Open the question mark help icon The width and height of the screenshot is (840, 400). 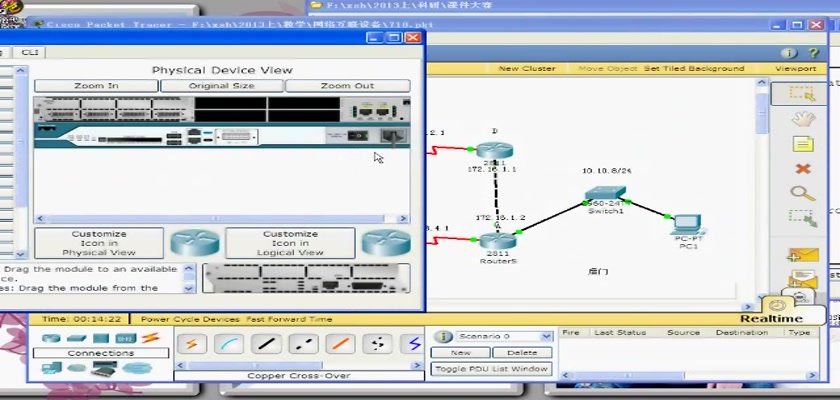click(x=814, y=53)
